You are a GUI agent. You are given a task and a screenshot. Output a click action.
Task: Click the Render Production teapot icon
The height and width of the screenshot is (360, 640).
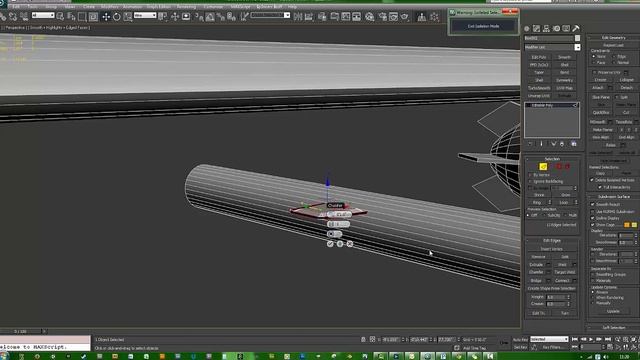click(404, 16)
